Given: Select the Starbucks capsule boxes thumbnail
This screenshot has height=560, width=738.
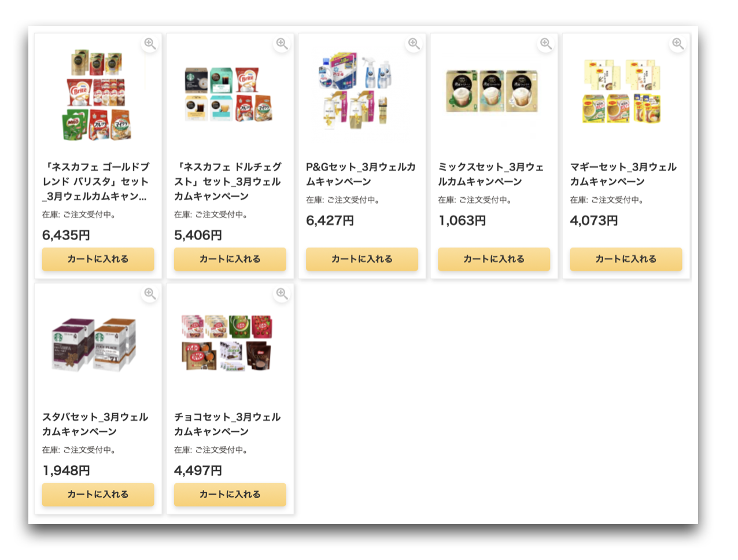Looking at the screenshot, I should click(95, 343).
